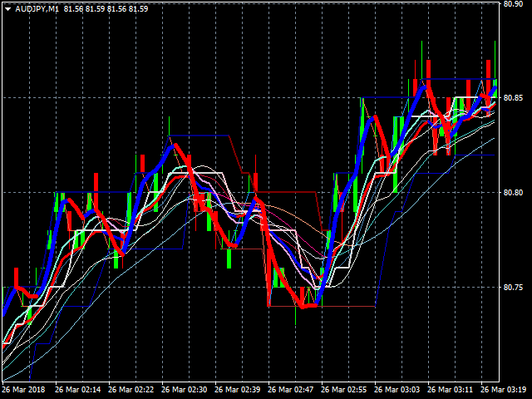Select the 80.75 price level label

click(513, 288)
